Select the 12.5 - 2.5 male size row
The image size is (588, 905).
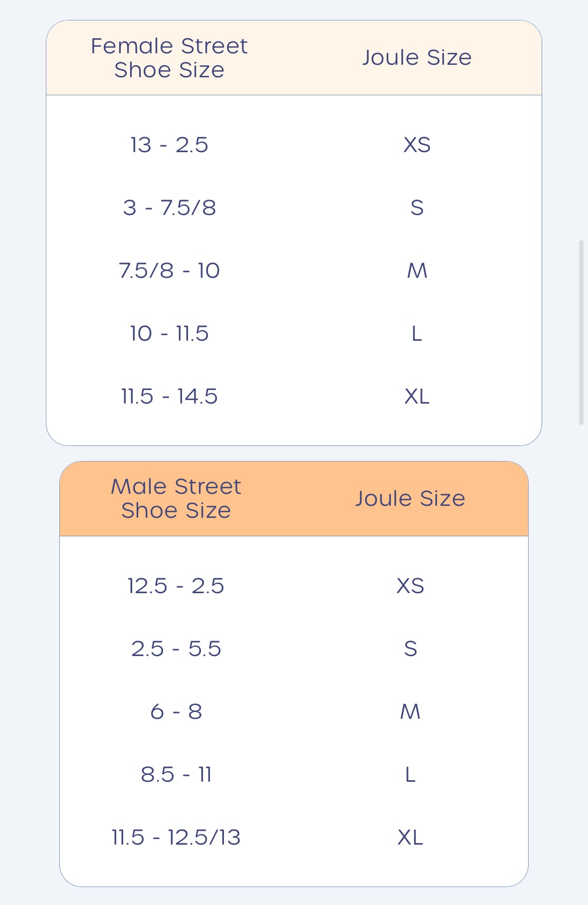click(176, 586)
